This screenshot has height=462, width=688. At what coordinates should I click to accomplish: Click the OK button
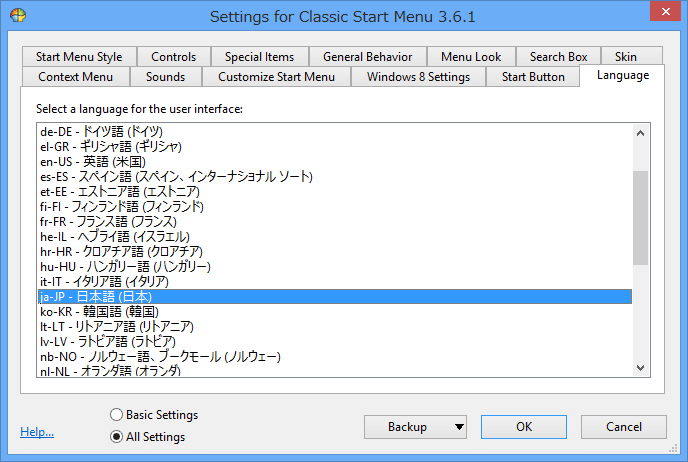pos(524,427)
